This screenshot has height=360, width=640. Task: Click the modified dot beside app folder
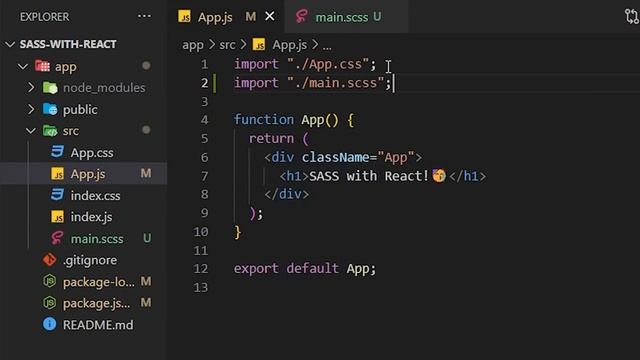tap(146, 66)
